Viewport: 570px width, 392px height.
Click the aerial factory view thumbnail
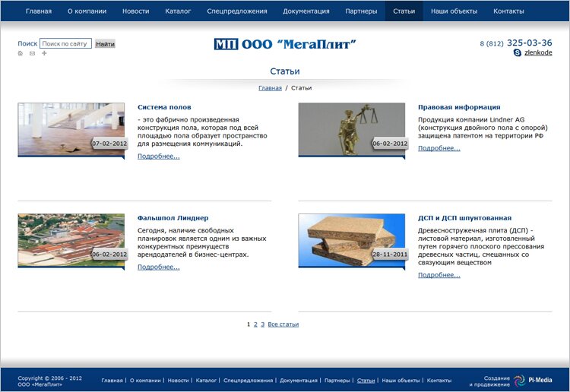[71, 240]
